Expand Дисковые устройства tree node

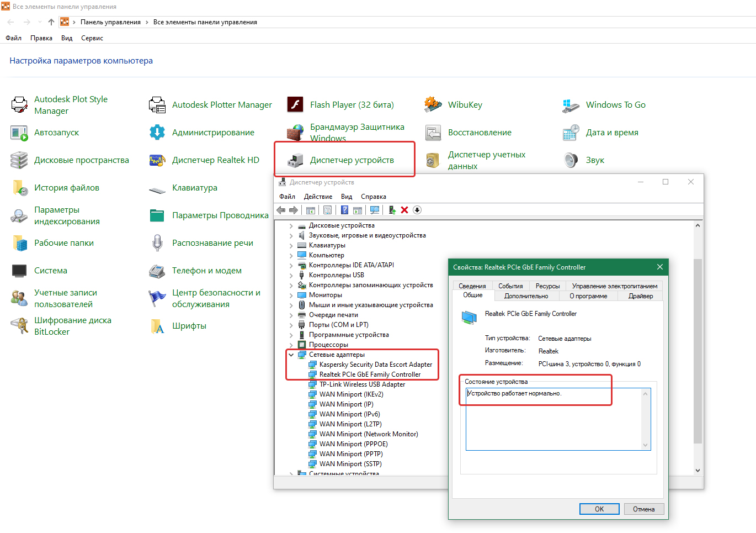point(291,225)
